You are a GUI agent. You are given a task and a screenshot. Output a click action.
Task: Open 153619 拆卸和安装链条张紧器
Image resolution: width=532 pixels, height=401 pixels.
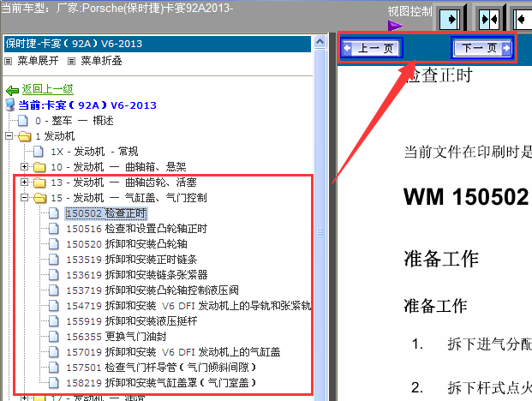pos(137,275)
